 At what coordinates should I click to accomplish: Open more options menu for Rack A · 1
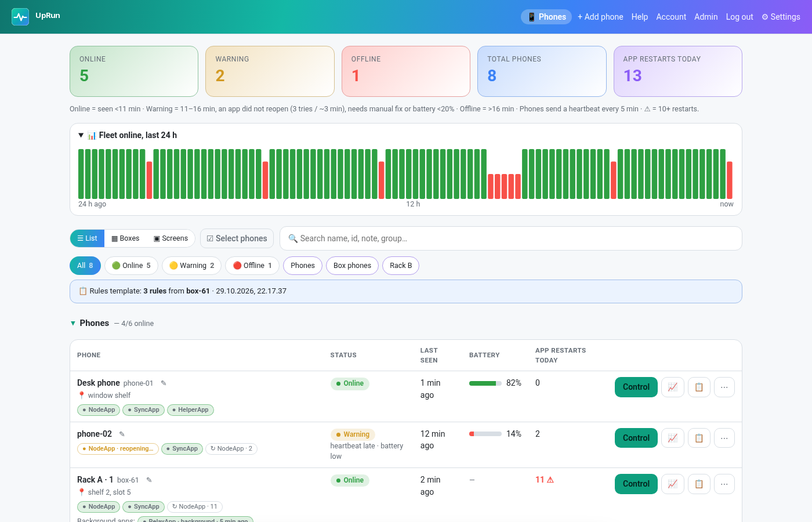[x=724, y=484]
